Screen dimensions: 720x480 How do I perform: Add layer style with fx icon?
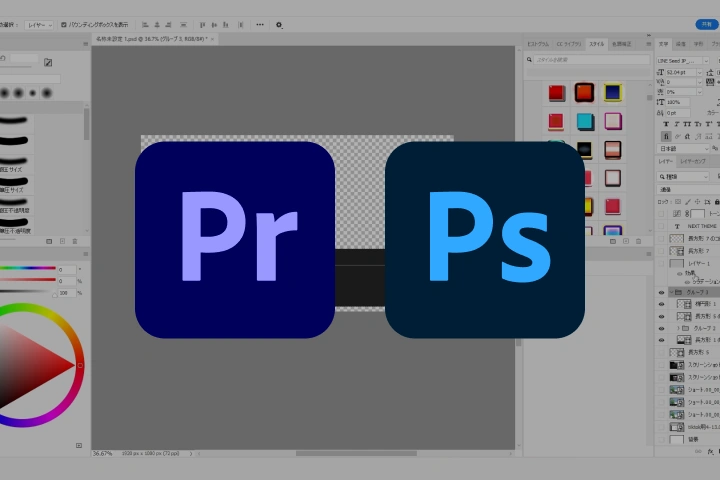click(711, 452)
